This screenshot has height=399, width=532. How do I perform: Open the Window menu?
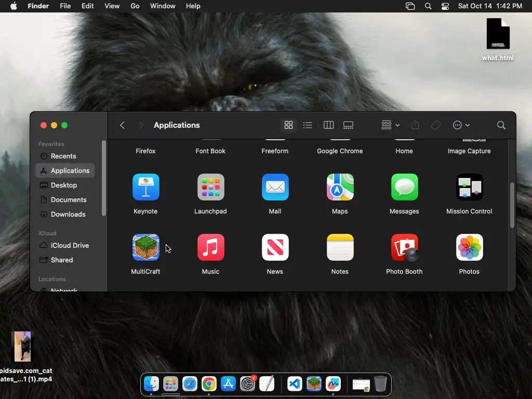pyautogui.click(x=163, y=6)
